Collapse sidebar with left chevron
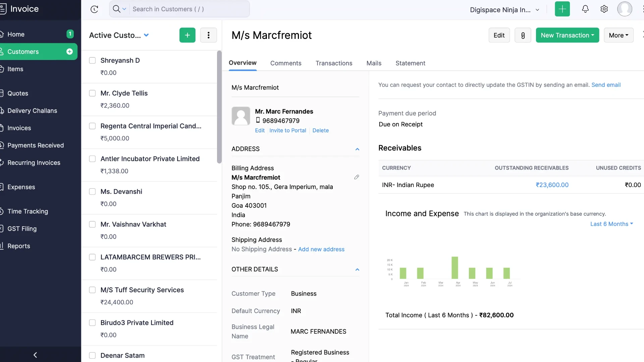This screenshot has height=362, width=644. 35,355
